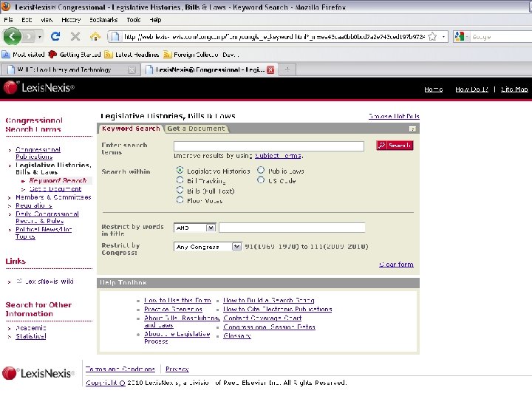Open the How to Use this Form help link
The height and width of the screenshot is (399, 532).
177,300
